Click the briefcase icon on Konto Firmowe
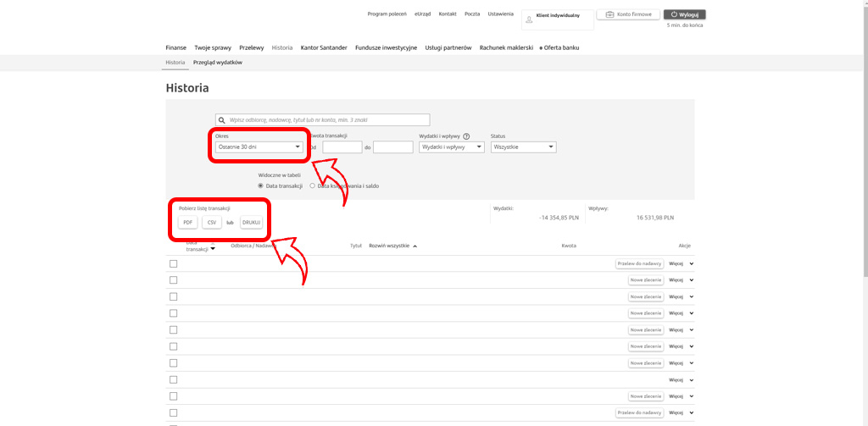This screenshot has width=868, height=426. (x=609, y=15)
